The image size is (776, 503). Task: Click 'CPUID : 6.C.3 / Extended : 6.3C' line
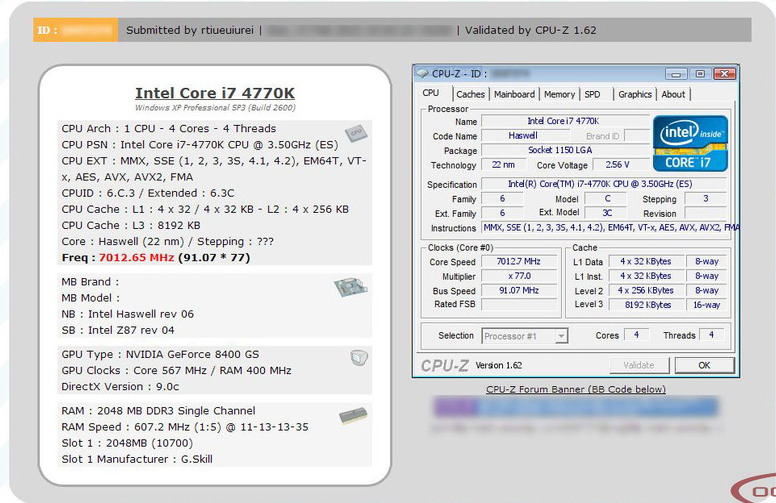(148, 193)
